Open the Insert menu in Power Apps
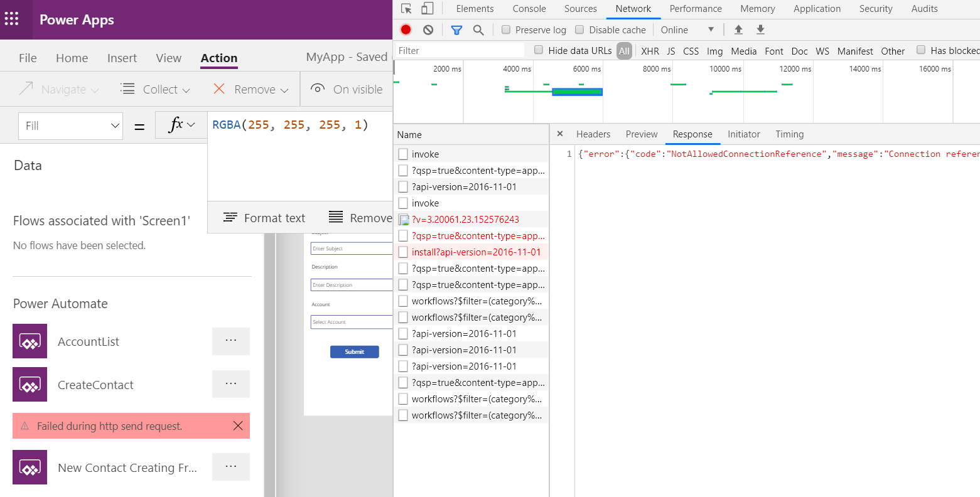Screen dimensions: 980x497 [122, 58]
